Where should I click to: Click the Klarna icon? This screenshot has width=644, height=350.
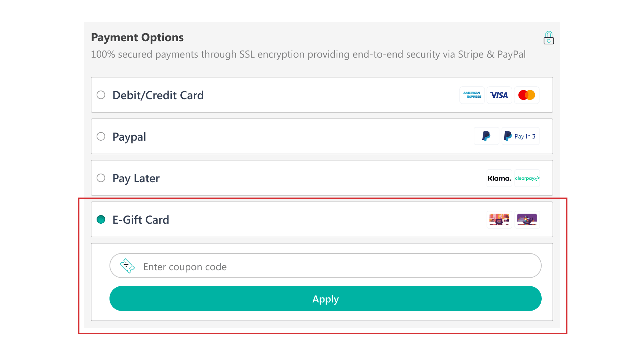[499, 178]
